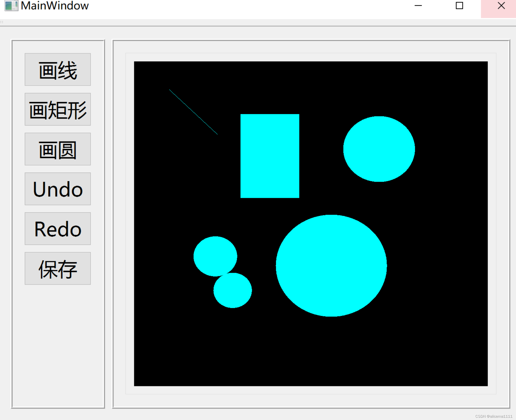
Task: Click the Undo button
Action: click(x=58, y=189)
